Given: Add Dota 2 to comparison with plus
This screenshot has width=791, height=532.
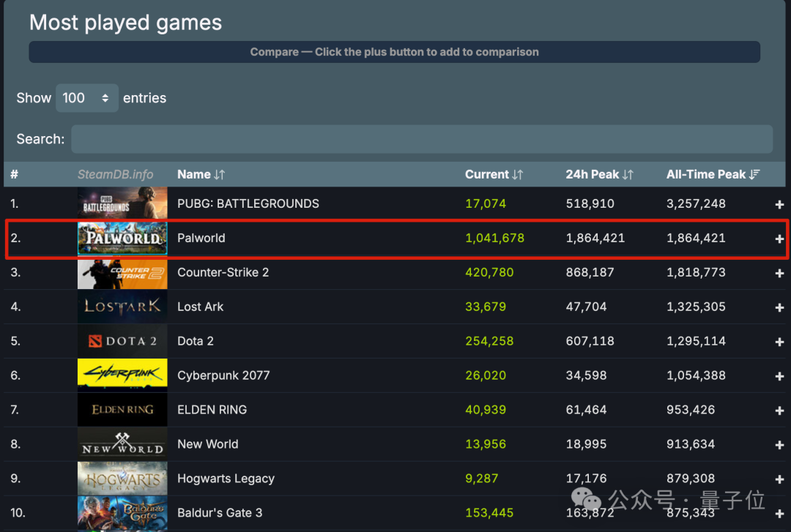Looking at the screenshot, I should 779,342.
